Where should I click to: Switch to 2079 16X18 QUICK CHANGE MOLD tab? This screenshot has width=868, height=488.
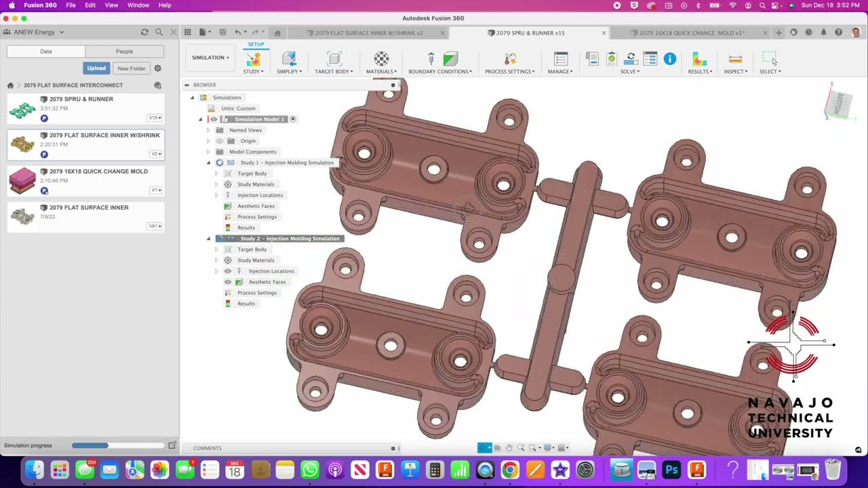click(x=691, y=33)
